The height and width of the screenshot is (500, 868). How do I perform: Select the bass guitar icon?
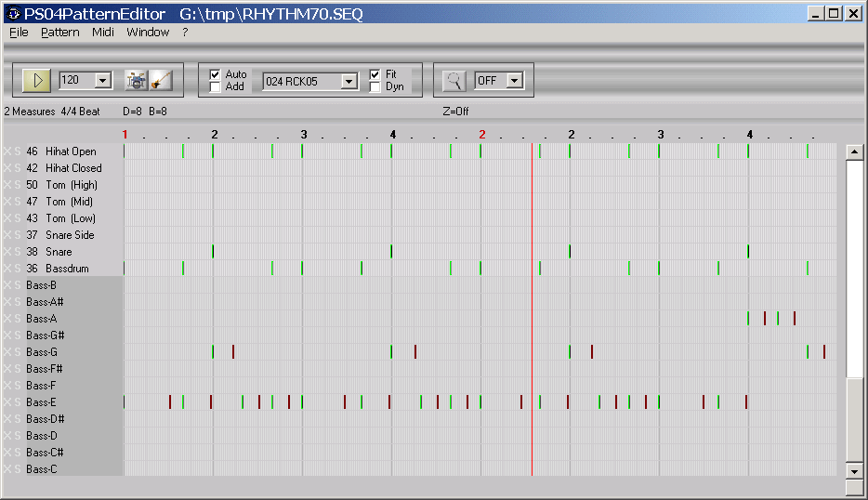click(x=161, y=80)
